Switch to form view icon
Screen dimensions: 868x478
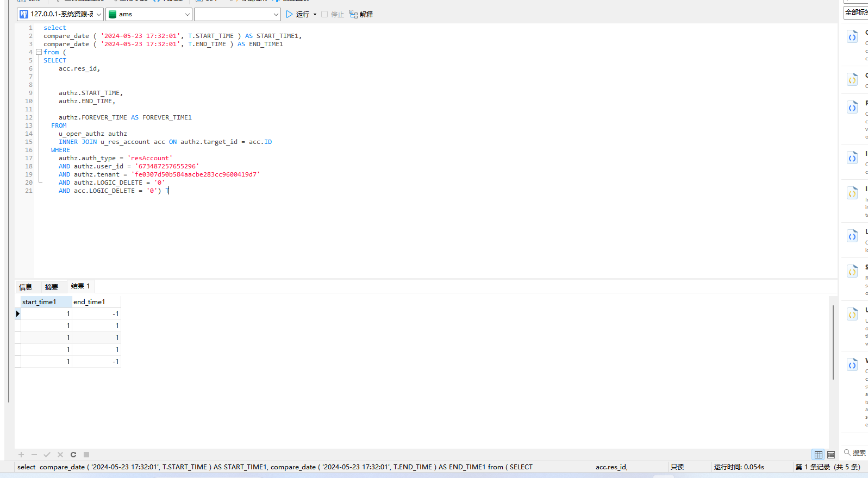pos(831,455)
